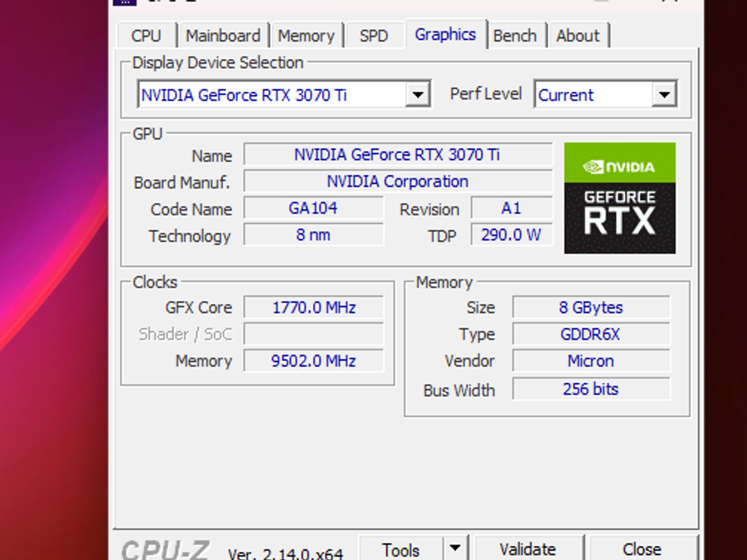Click the TDP 290.0 W value
This screenshot has width=747, height=560.
pos(512,235)
